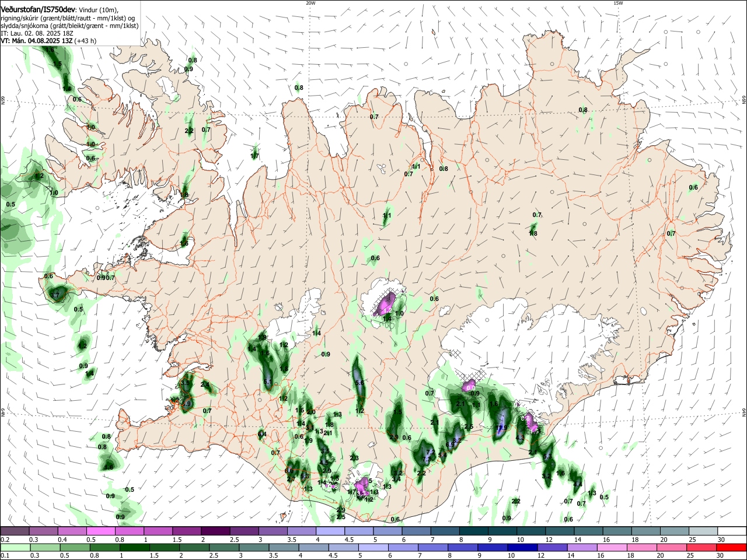Click the purple snow patch on the central glacier

pyautogui.click(x=386, y=303)
